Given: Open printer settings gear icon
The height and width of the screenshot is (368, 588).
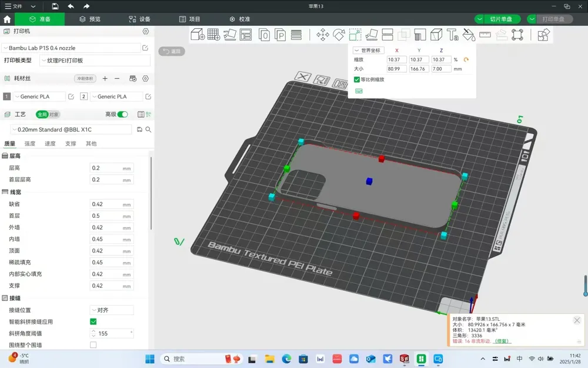Looking at the screenshot, I should 145,31.
